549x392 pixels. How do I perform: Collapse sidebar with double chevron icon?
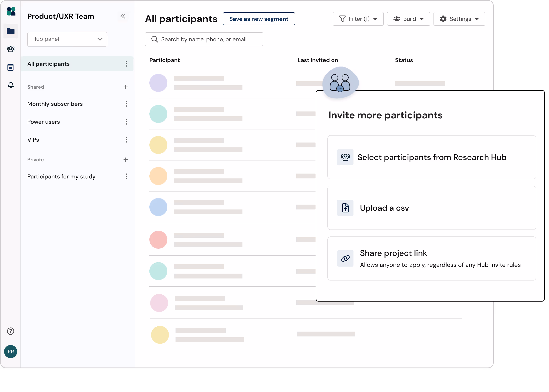click(x=123, y=16)
